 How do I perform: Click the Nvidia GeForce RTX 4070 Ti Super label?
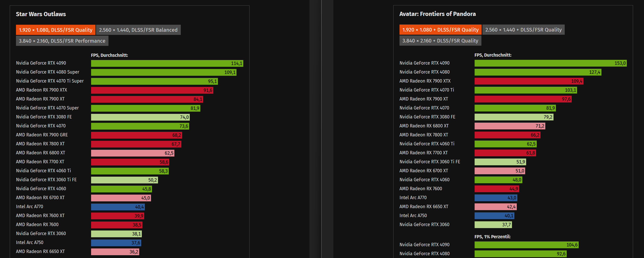(50, 81)
